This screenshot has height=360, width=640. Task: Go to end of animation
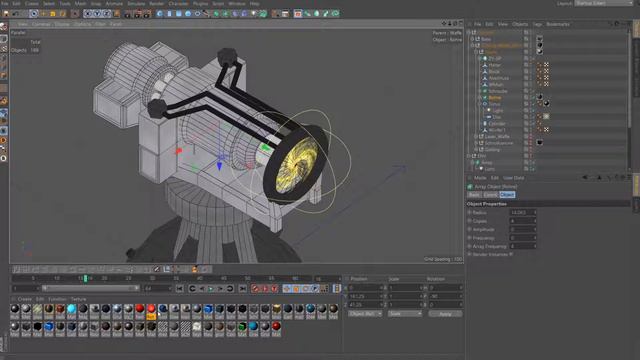243,289
